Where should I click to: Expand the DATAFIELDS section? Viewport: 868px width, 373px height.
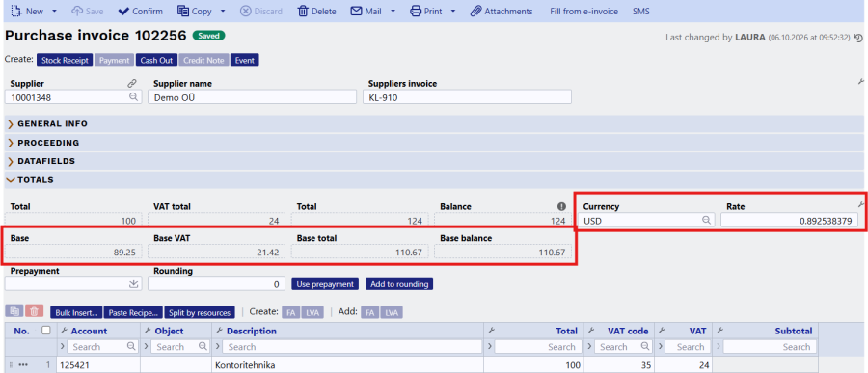pos(434,162)
